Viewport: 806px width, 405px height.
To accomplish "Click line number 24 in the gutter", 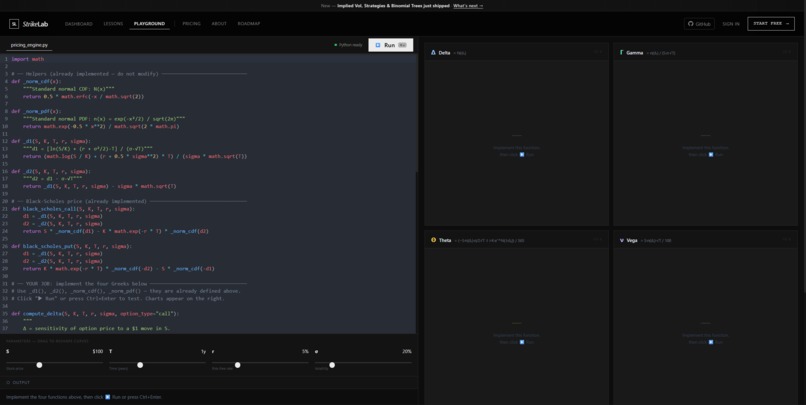I will [x=5, y=231].
